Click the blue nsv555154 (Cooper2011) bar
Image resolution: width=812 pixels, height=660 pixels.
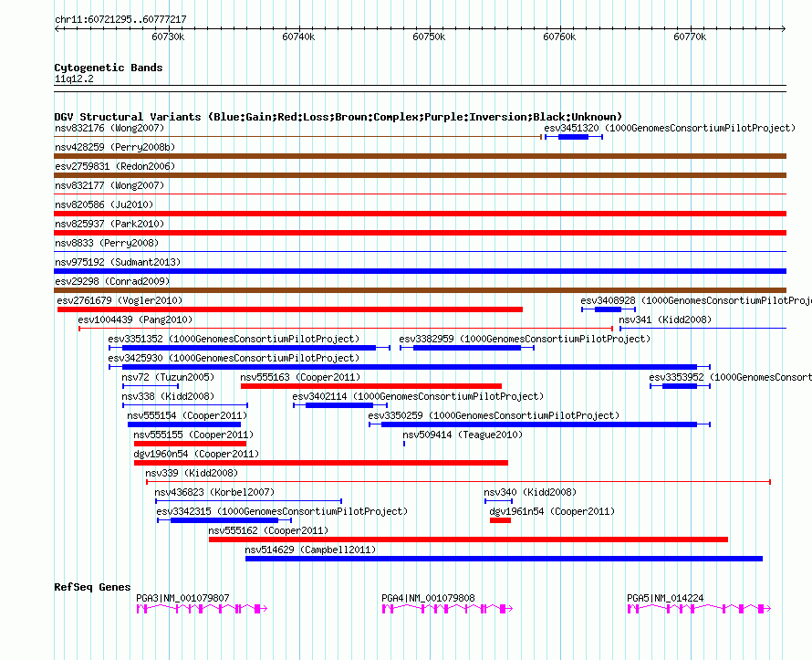tap(184, 424)
